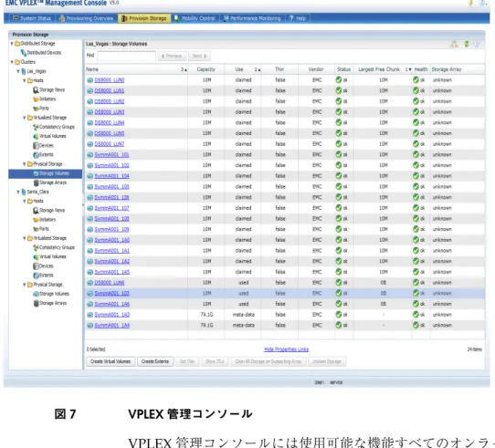Viewport: 495px width, 448px height.
Task: Collapse the Hosts folder under Las_Vegas
Action: click(25, 81)
